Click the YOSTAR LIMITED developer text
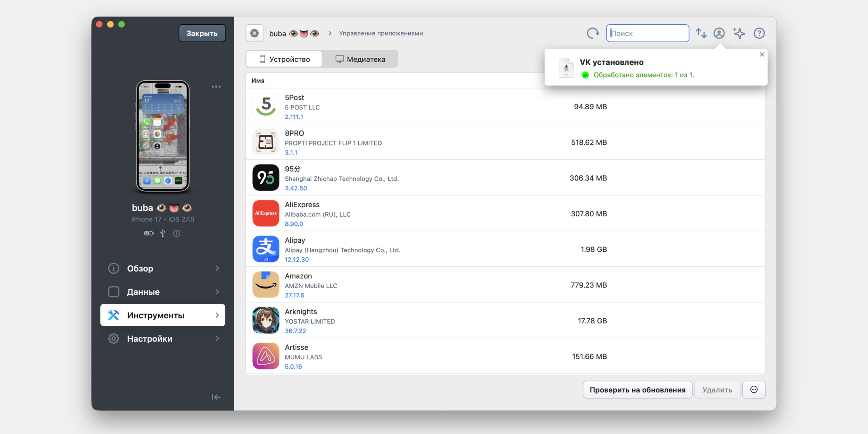Image resolution: width=868 pixels, height=434 pixels. [x=310, y=322]
